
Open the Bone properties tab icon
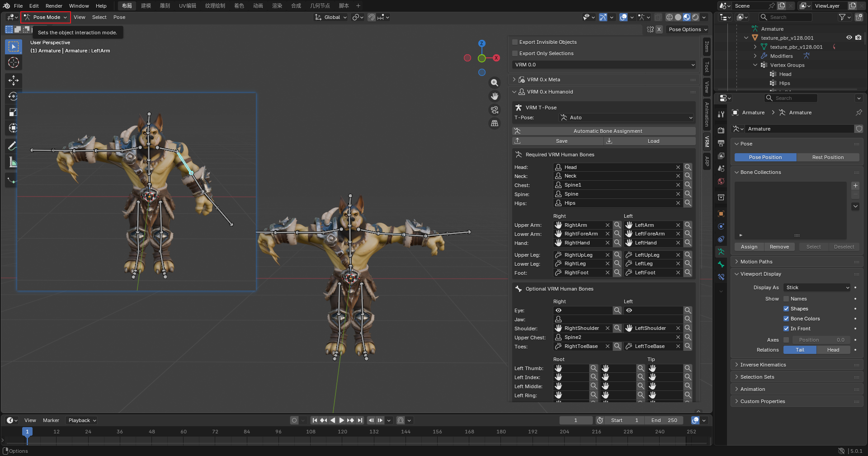721,264
